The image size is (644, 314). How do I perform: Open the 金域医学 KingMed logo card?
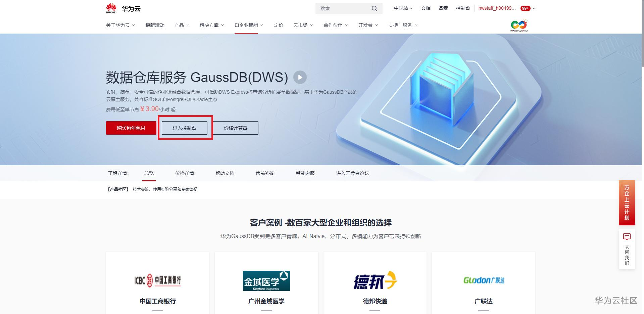266,280
